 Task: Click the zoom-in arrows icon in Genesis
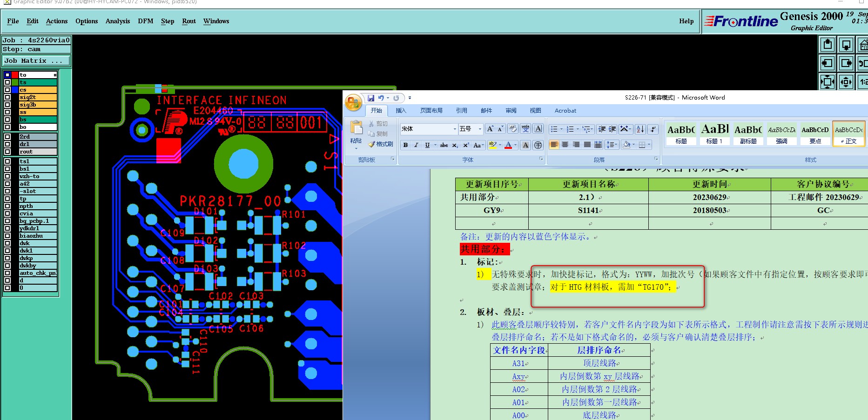846,82
